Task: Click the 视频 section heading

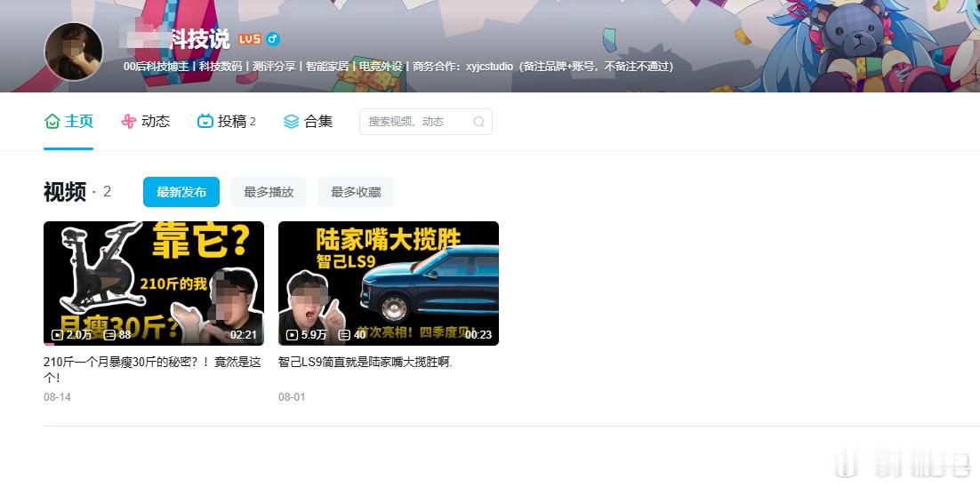Action: pos(65,192)
